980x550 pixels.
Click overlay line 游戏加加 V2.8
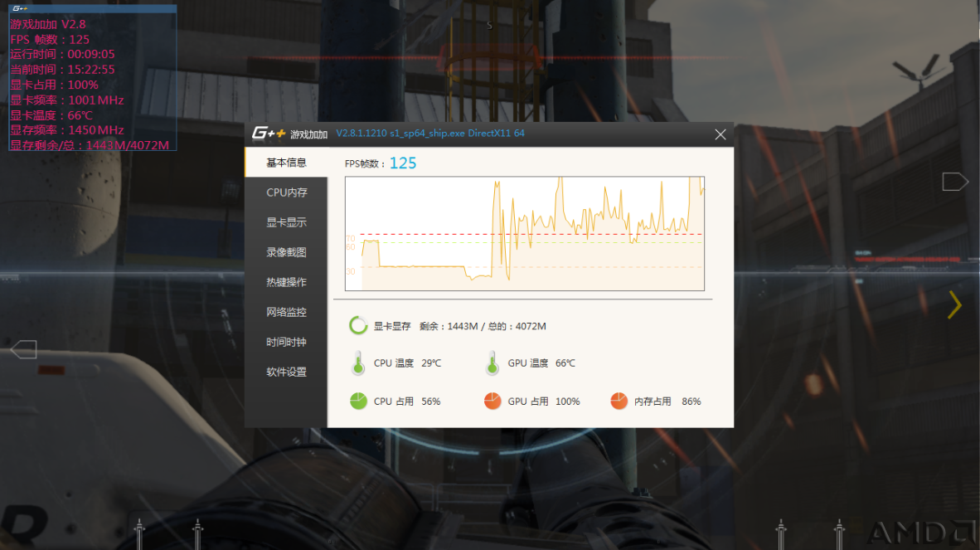[x=48, y=24]
